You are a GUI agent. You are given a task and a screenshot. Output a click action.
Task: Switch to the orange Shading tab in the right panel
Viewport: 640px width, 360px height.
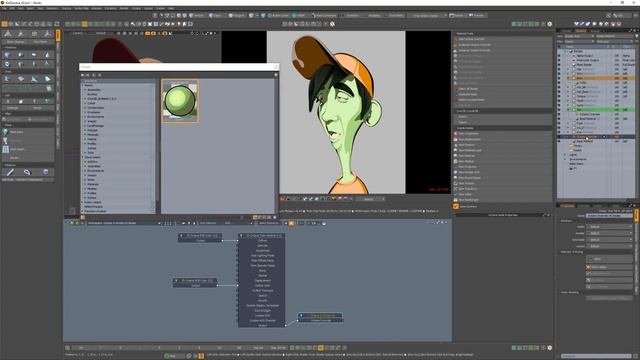pyautogui.click(x=581, y=31)
